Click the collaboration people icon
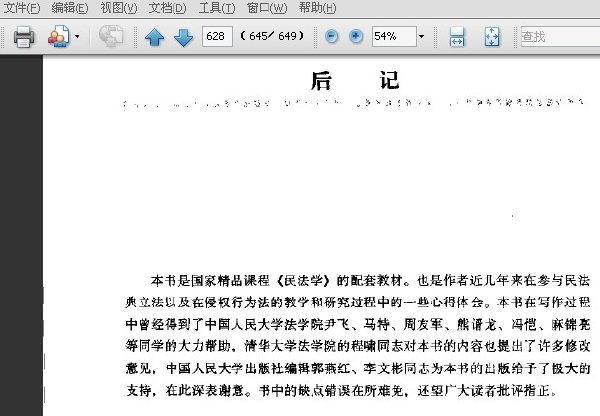Viewport: 600px width, 416px height. [x=59, y=36]
